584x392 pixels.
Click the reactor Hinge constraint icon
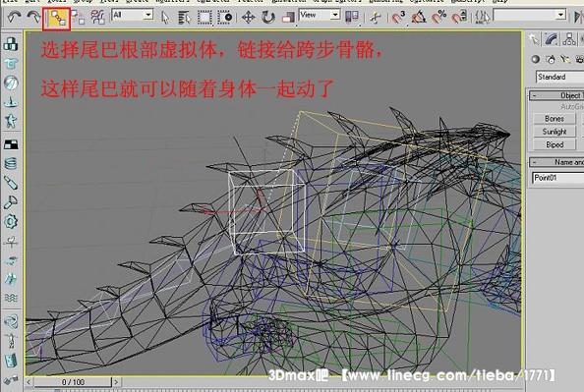pos(11,360)
